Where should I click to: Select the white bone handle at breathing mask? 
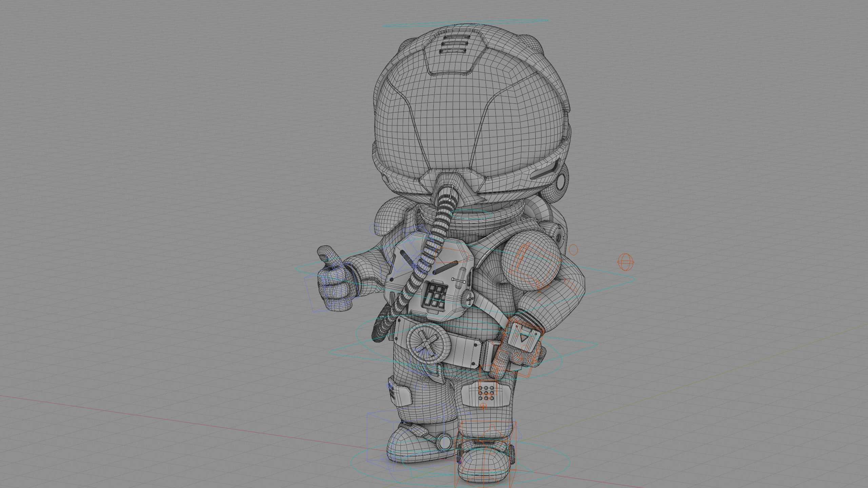451,193
